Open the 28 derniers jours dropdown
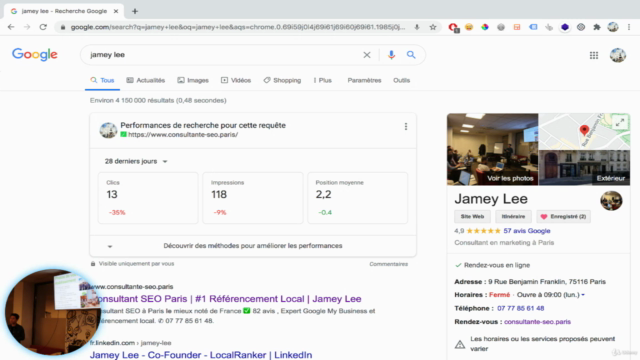640x360 pixels. click(x=136, y=161)
